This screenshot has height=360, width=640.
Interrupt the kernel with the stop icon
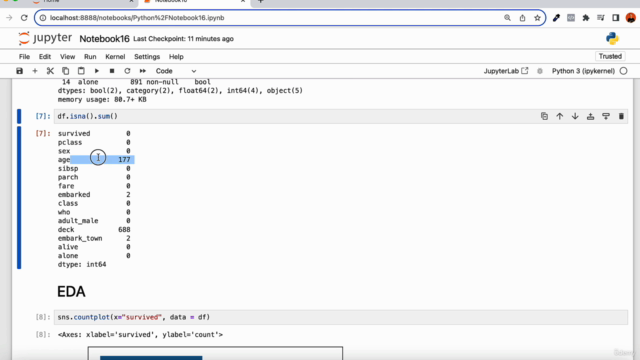(x=112, y=71)
